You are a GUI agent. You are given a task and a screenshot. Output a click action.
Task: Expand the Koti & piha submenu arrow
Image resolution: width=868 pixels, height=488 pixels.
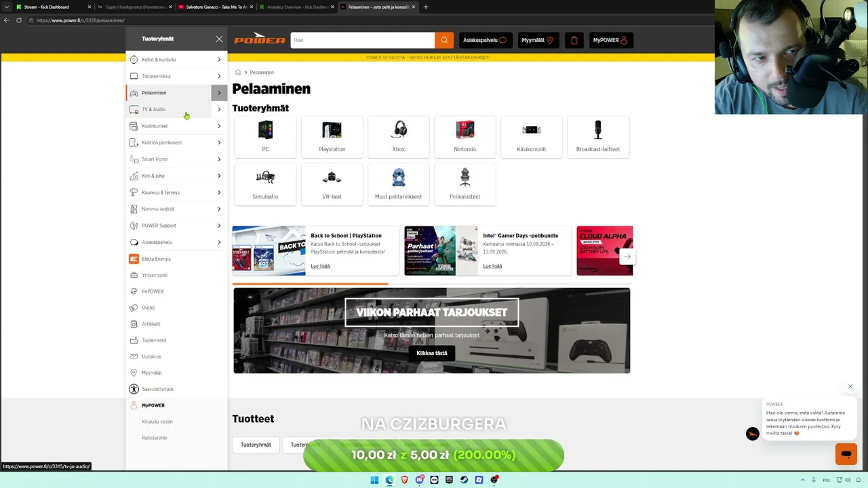coord(219,176)
